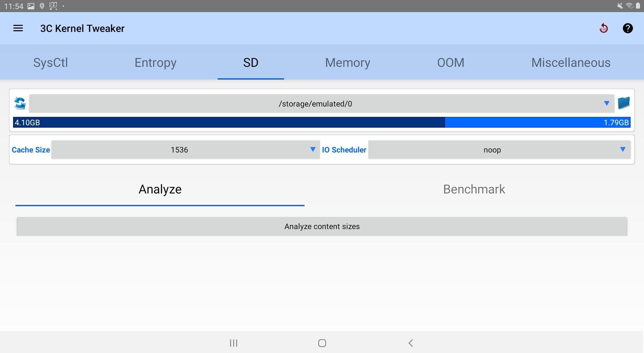
Task: Tap the Cache Size label
Action: (31, 150)
